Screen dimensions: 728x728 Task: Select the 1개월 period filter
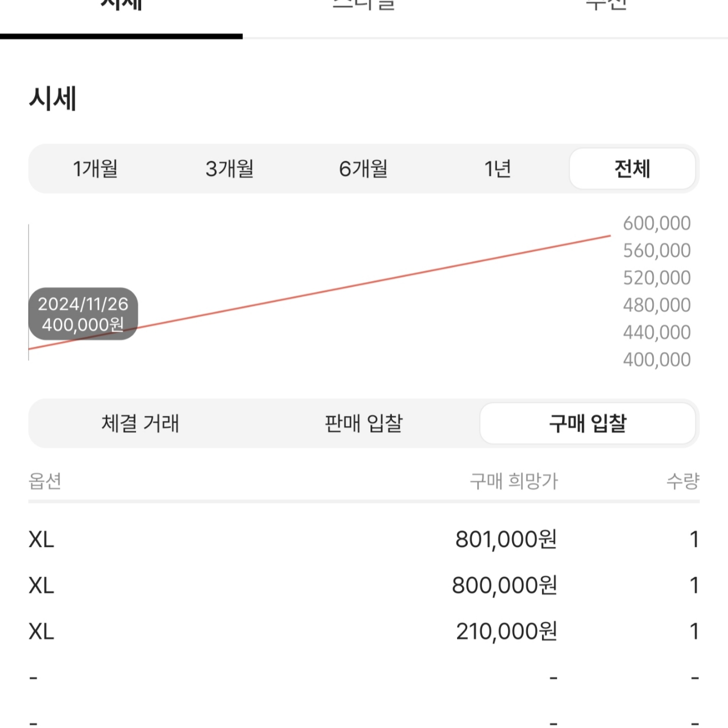pos(97,168)
